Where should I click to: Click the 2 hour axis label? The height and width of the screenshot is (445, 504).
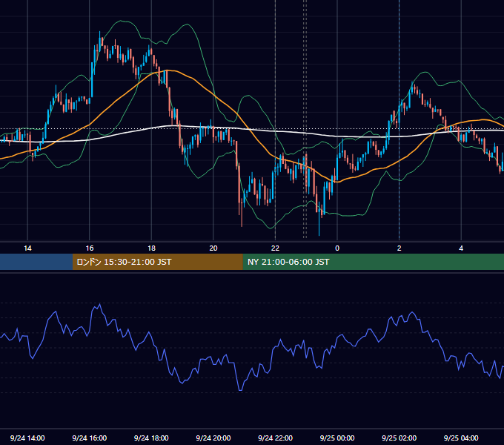[399, 248]
